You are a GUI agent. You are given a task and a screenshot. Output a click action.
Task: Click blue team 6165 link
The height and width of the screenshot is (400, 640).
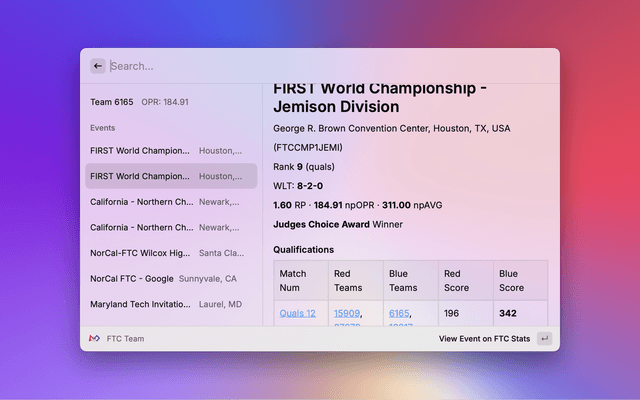point(400,313)
